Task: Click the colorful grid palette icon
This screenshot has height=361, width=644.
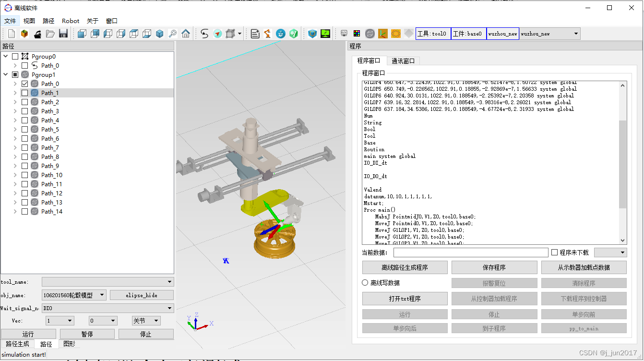Action: pyautogui.click(x=357, y=34)
